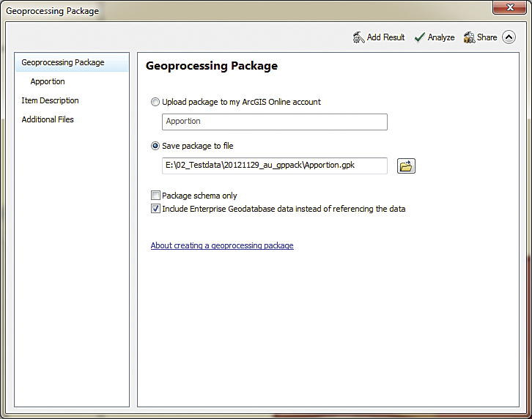Click the Add Result text label
The width and height of the screenshot is (532, 419).
click(x=385, y=37)
